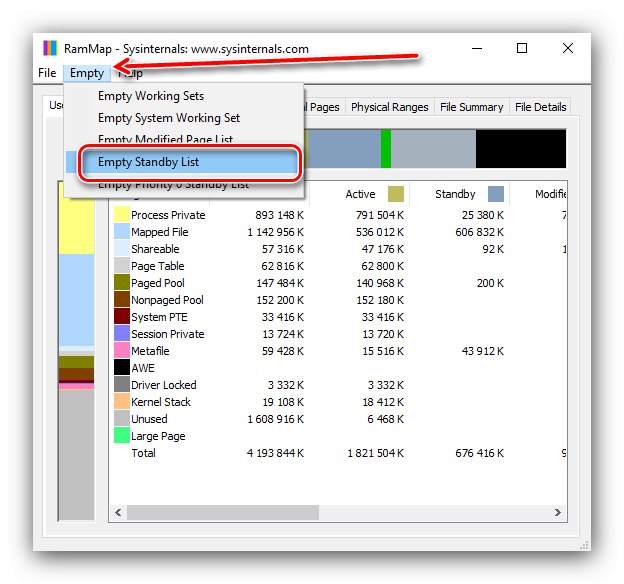Click the Session Private purple swatch

tap(122, 333)
